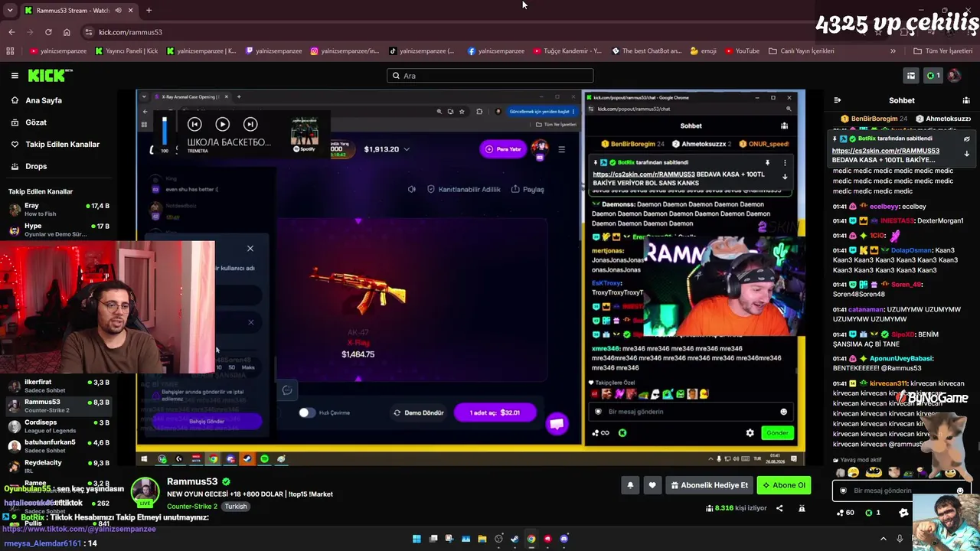Open the Kick sidebar hamburger menu
This screenshot has height=551, width=980.
[x=15, y=76]
